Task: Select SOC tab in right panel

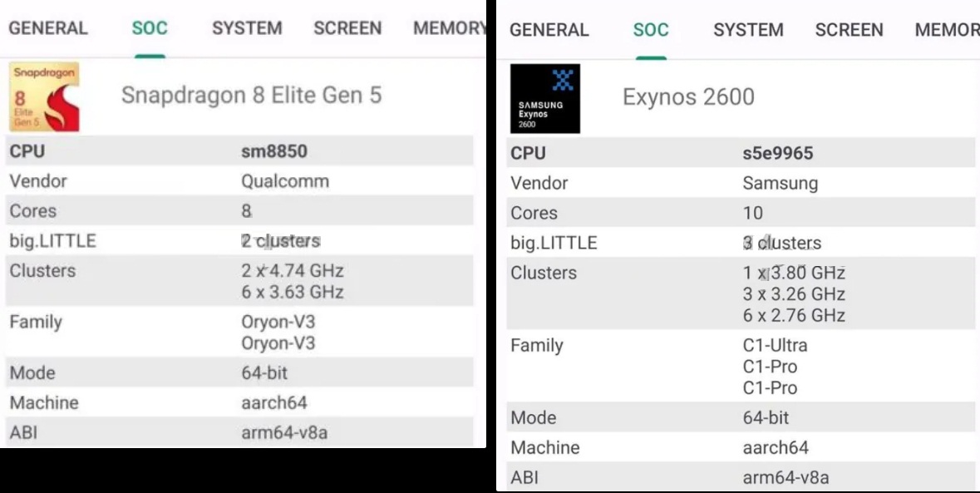Action: coord(651,30)
